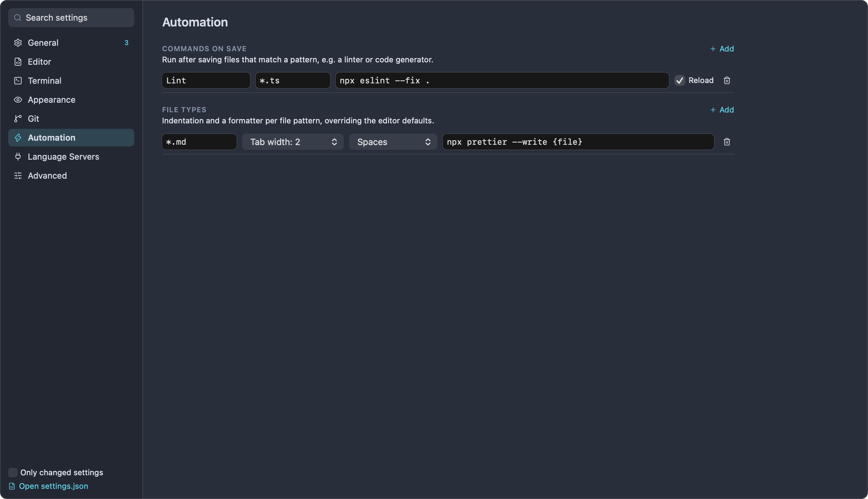This screenshot has width=868, height=499.
Task: Click the npx eslint --fix command field
Action: click(502, 80)
